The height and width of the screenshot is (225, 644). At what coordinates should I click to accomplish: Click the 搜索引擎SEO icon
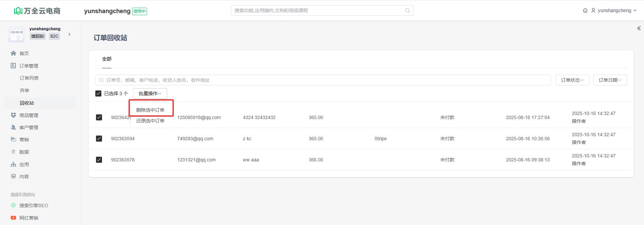[13, 205]
